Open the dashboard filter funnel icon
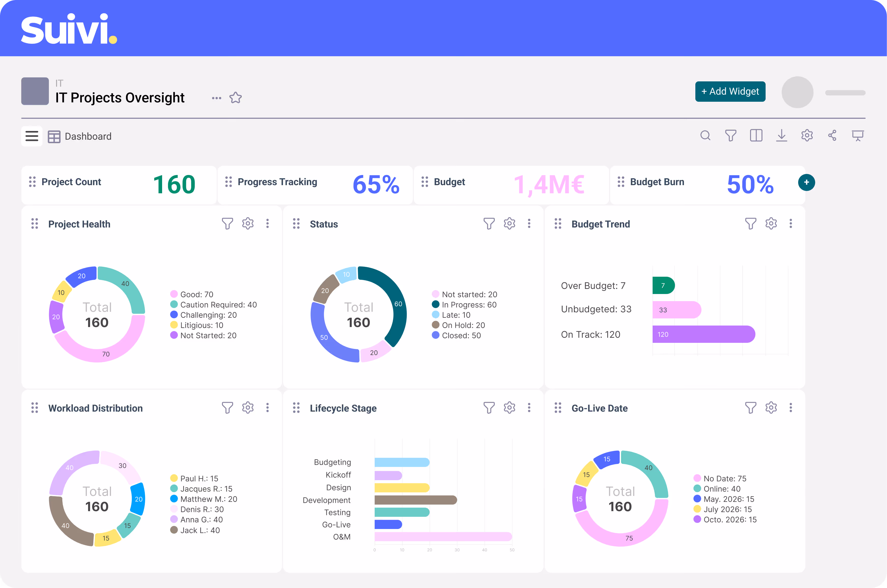Screen dimensions: 887x588 click(730, 135)
